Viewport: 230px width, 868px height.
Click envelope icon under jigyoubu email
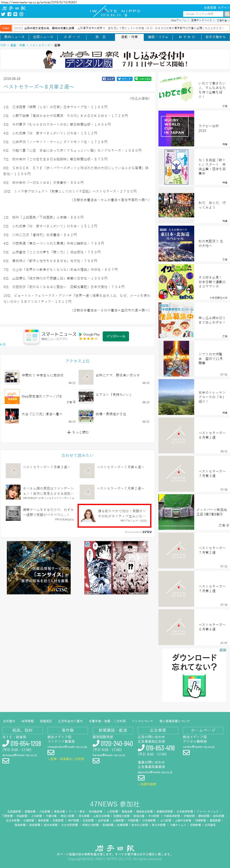click(141, 778)
